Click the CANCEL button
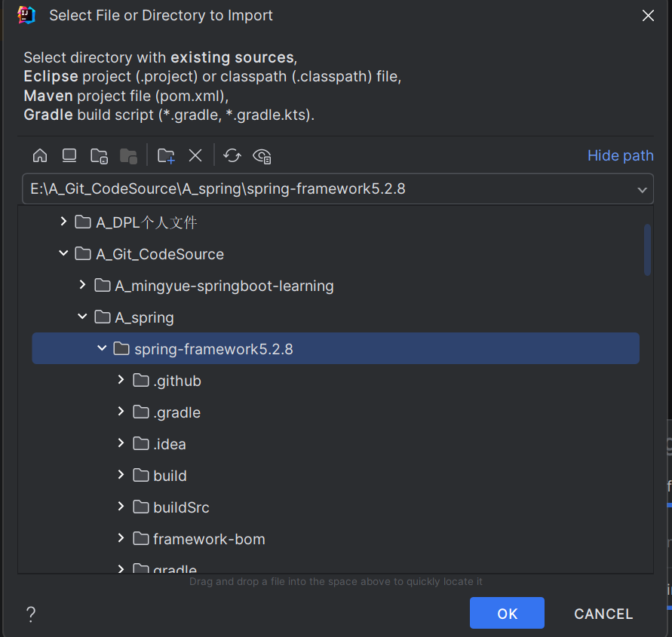Viewport: 672px width, 637px height. (x=603, y=614)
